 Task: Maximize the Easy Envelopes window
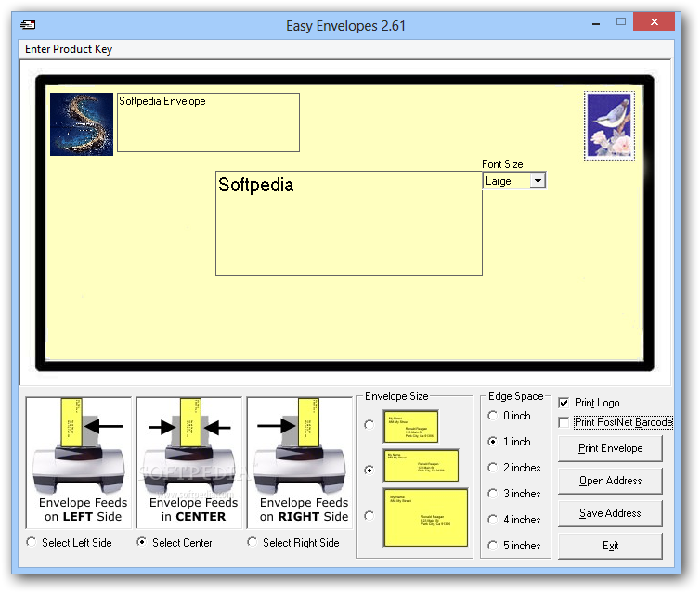(x=621, y=22)
